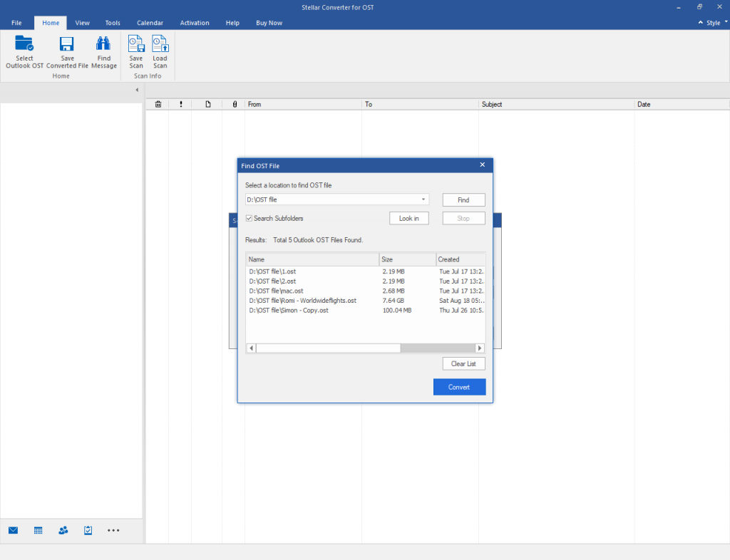
Task: Sort messages by Subject column
Action: 556,104
